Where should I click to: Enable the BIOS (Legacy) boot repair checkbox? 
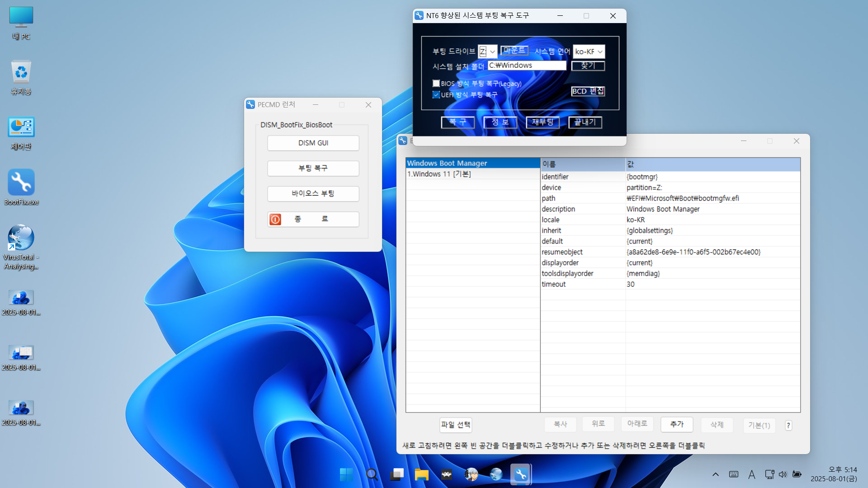click(x=436, y=84)
